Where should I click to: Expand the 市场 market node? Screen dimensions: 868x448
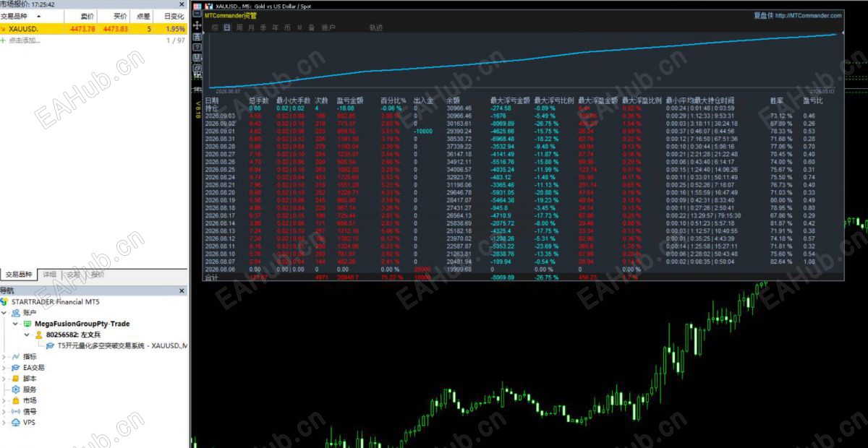click(x=5, y=400)
